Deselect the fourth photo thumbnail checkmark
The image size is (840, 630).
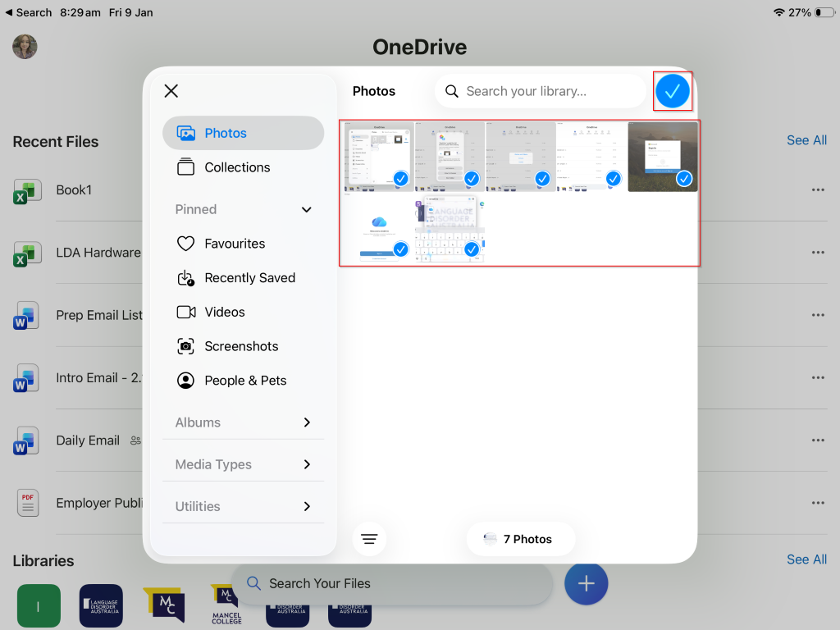click(x=613, y=178)
